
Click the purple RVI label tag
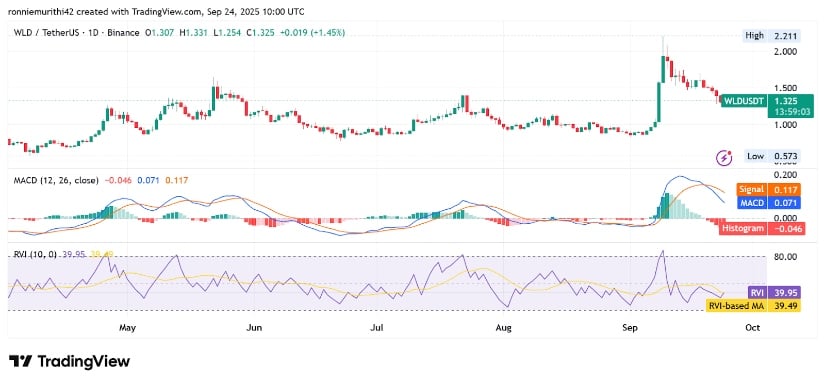click(x=757, y=292)
